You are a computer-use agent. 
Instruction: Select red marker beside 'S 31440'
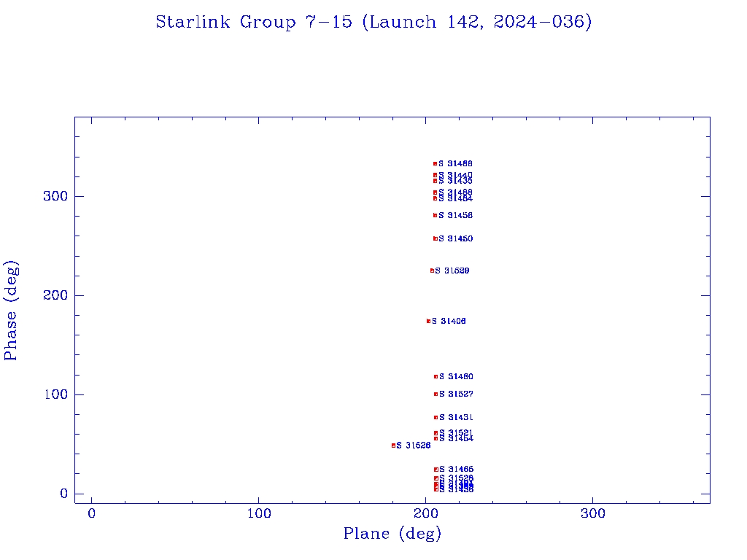pos(435,175)
